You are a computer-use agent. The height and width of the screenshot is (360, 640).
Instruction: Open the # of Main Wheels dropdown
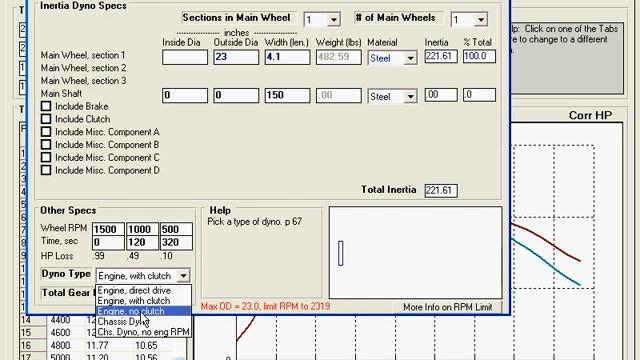coord(481,20)
